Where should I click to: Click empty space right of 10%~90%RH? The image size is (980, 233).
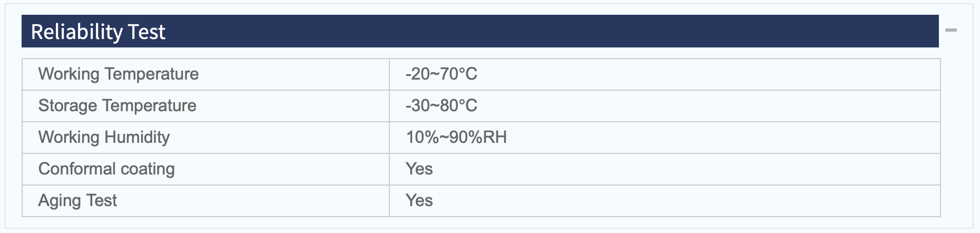(x=722, y=138)
